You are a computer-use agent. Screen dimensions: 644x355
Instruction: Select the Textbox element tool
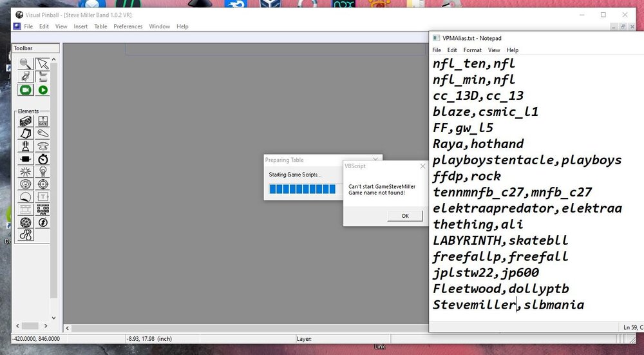point(43,197)
